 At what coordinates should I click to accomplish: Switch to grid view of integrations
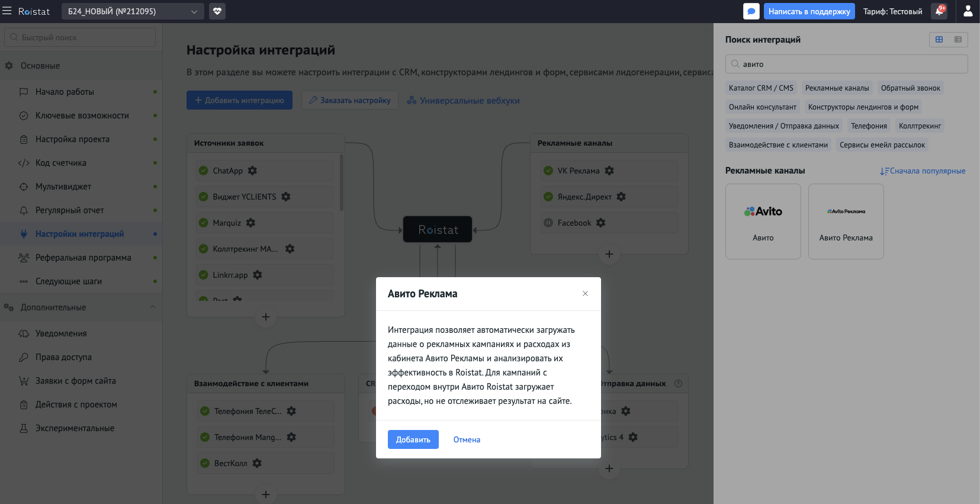(939, 39)
